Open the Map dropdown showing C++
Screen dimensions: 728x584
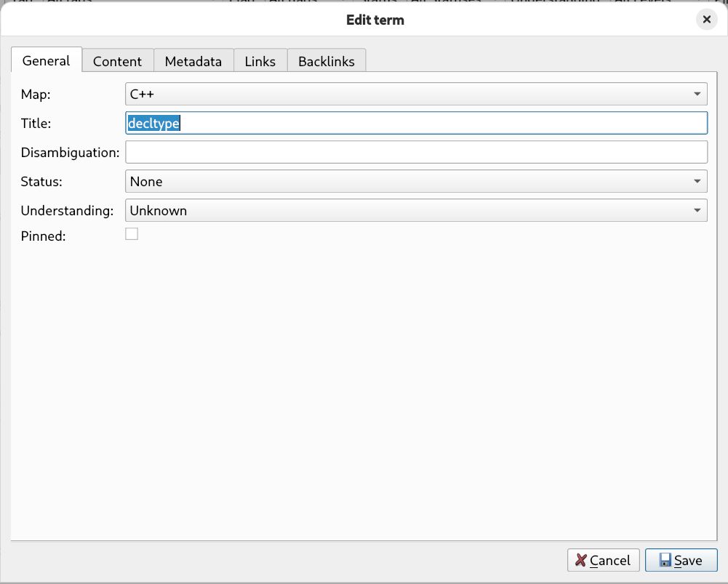pos(416,95)
